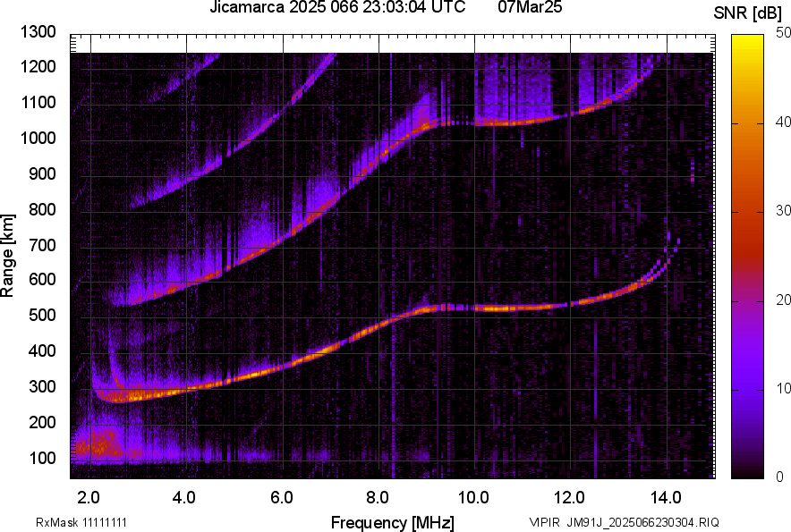This screenshot has width=791, height=532.
Task: Click the date label '07Mar25'
Action: [530, 7]
